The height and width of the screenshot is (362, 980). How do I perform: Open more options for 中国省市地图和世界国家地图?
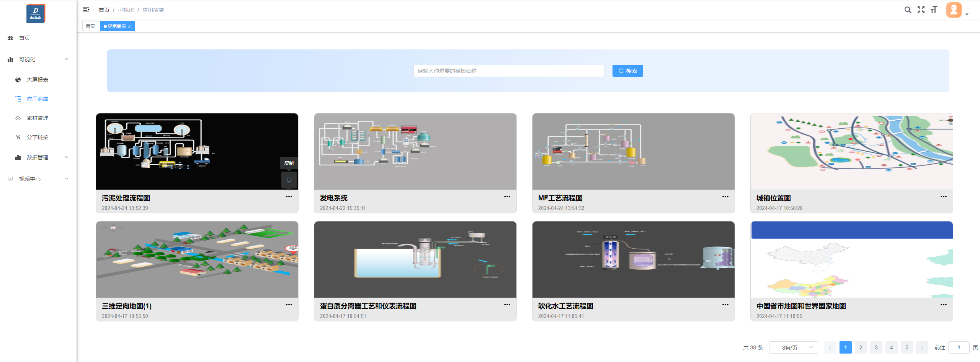944,305
